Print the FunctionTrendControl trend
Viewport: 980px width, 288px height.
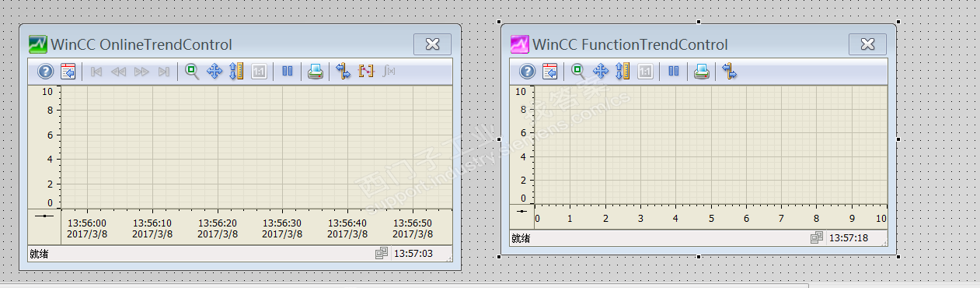[x=701, y=72]
